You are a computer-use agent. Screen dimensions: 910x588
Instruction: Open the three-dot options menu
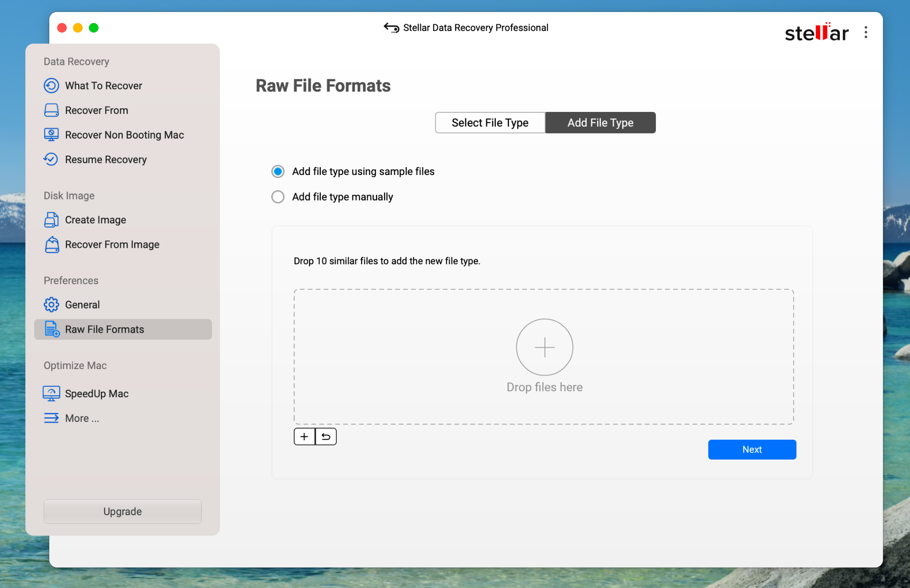click(866, 32)
